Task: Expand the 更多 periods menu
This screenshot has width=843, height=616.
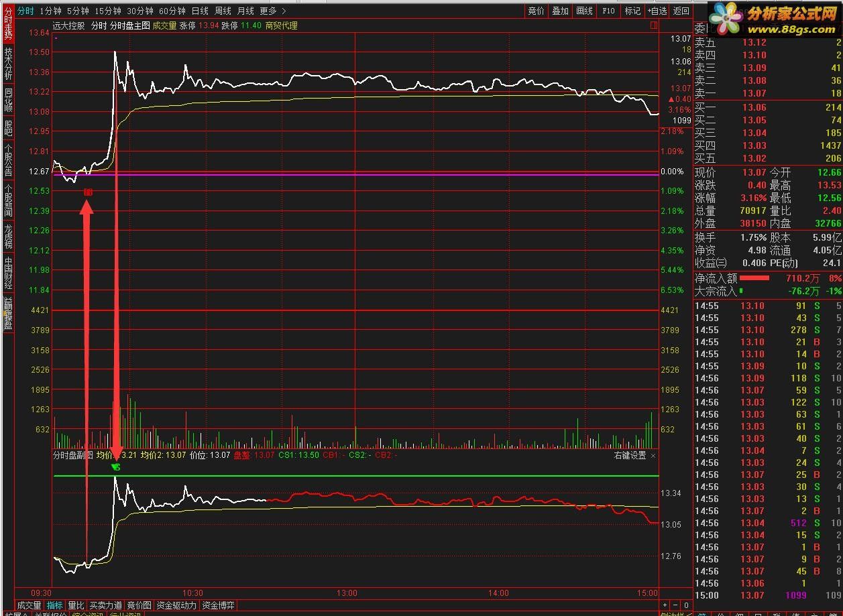Action: pos(272,11)
